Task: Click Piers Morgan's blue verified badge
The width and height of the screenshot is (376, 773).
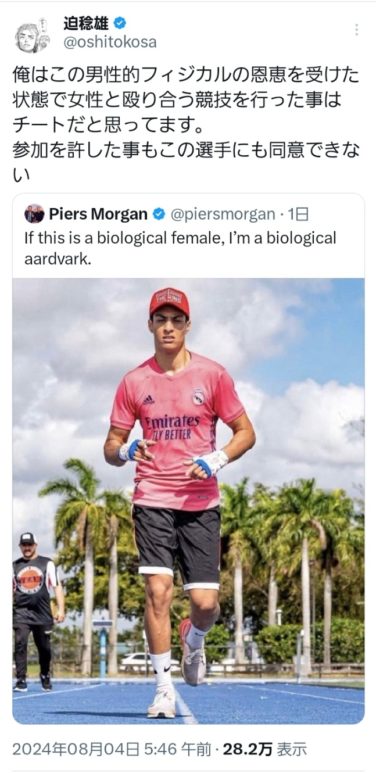Action: coord(159,214)
